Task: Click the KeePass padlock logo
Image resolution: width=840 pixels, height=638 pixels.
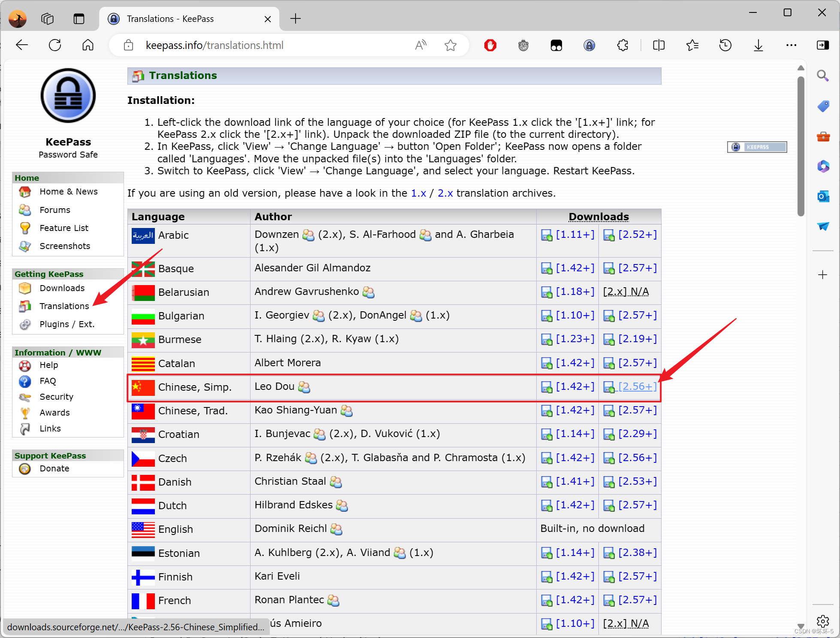Action: click(x=68, y=96)
